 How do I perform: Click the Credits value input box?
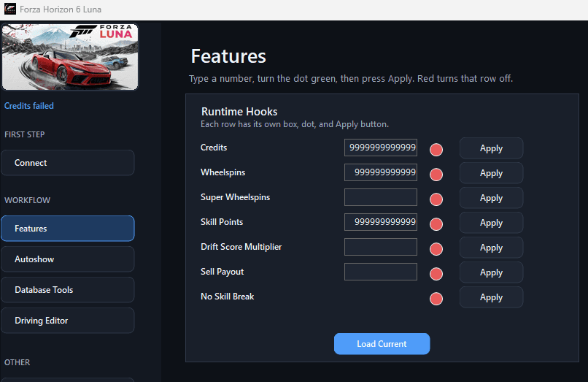pyautogui.click(x=381, y=148)
